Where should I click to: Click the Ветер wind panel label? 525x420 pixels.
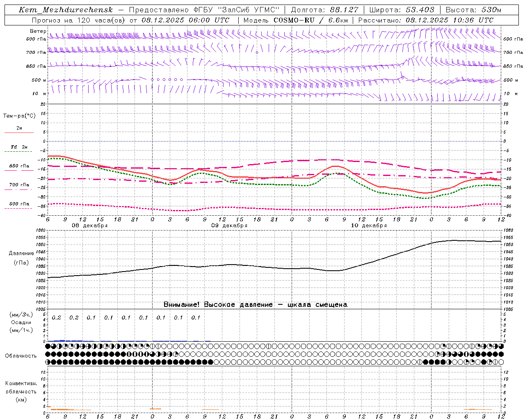point(38,31)
